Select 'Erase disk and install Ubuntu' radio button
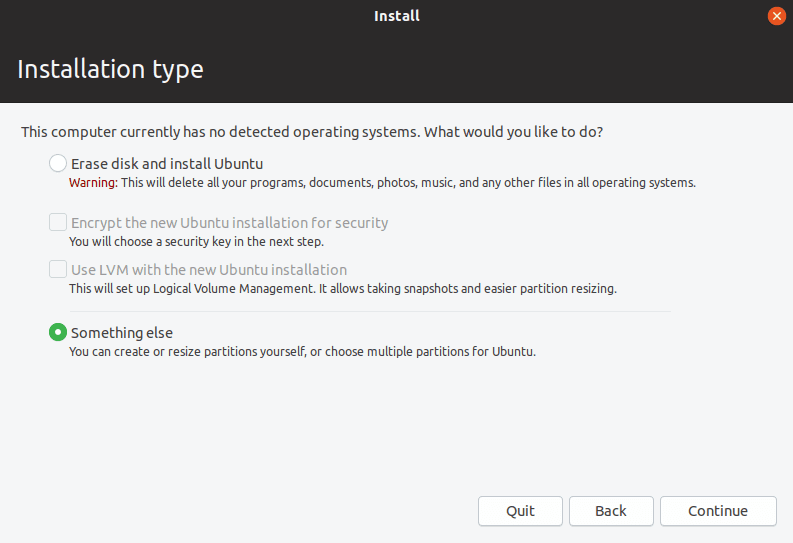Image resolution: width=793 pixels, height=543 pixels. tap(58, 163)
